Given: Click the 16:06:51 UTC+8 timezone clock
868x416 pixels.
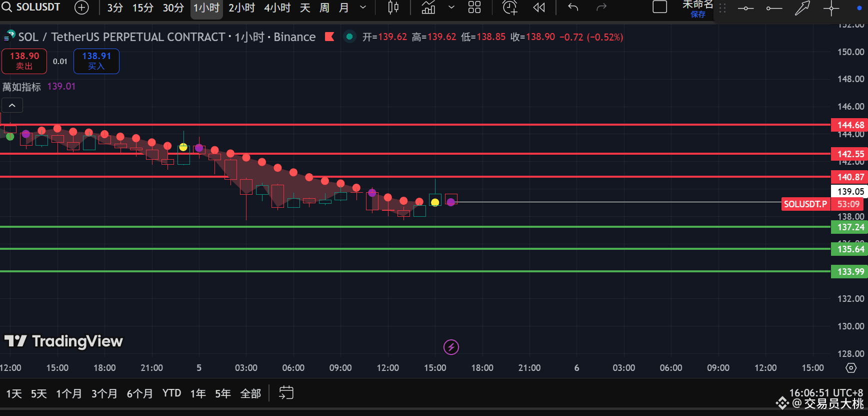Looking at the screenshot, I should pos(826,393).
